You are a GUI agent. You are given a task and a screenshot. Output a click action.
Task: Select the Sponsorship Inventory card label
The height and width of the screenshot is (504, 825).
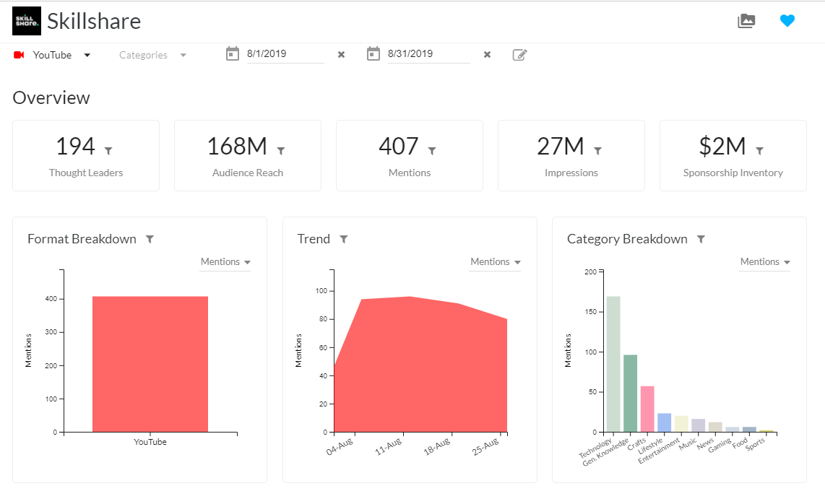click(733, 173)
